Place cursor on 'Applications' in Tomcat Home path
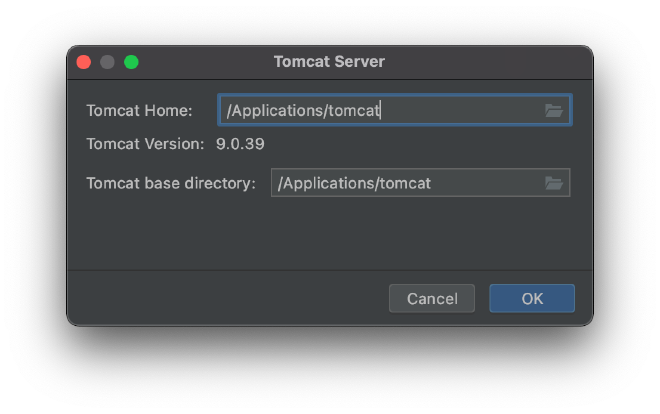The image size is (660, 414). (277, 111)
